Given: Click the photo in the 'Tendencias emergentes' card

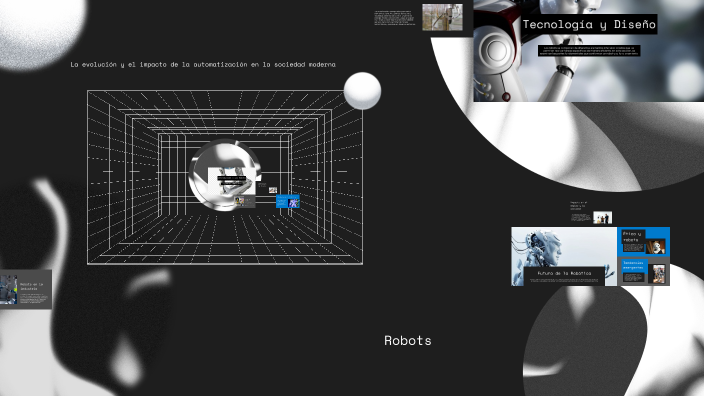Looking at the screenshot, I should [x=659, y=274].
